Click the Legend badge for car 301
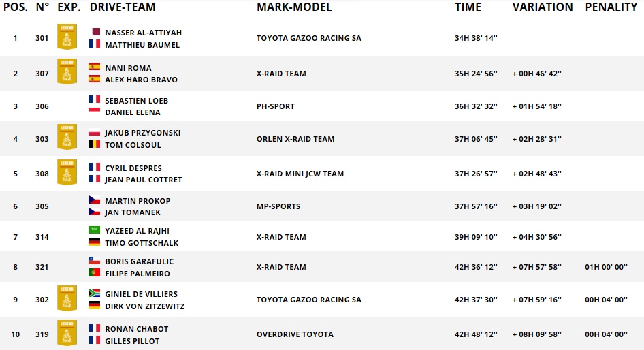The image size is (644, 350). [67, 37]
